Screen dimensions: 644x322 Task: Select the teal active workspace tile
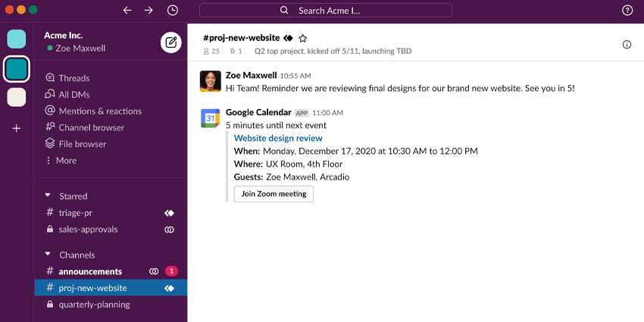pos(17,69)
